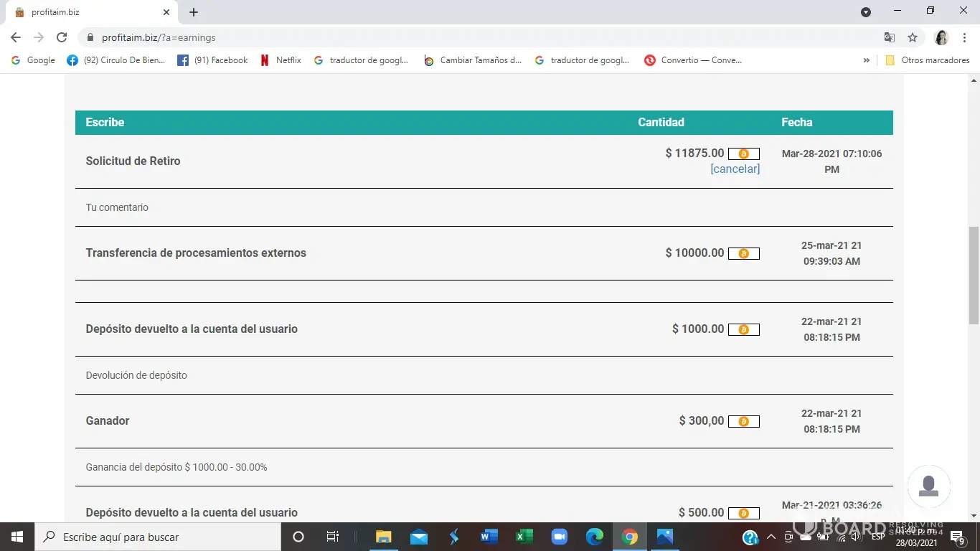Open File Explorer from the taskbar
The width and height of the screenshot is (980, 551).
point(384,537)
